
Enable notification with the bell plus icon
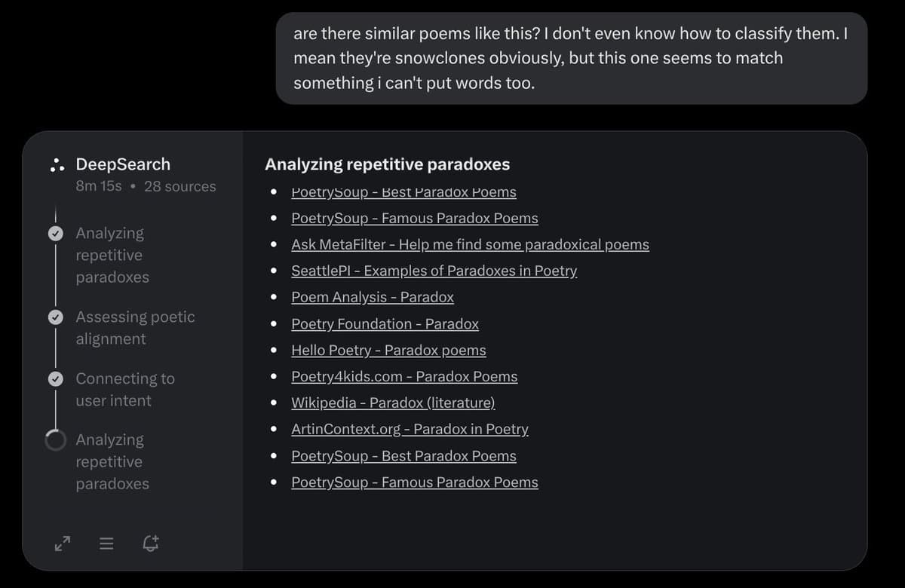[x=151, y=543]
